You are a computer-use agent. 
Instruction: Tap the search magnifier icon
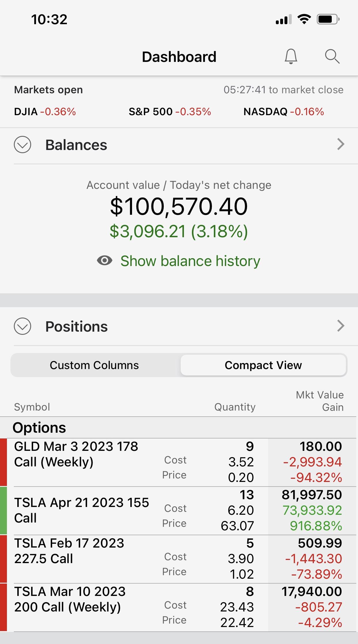(x=332, y=56)
